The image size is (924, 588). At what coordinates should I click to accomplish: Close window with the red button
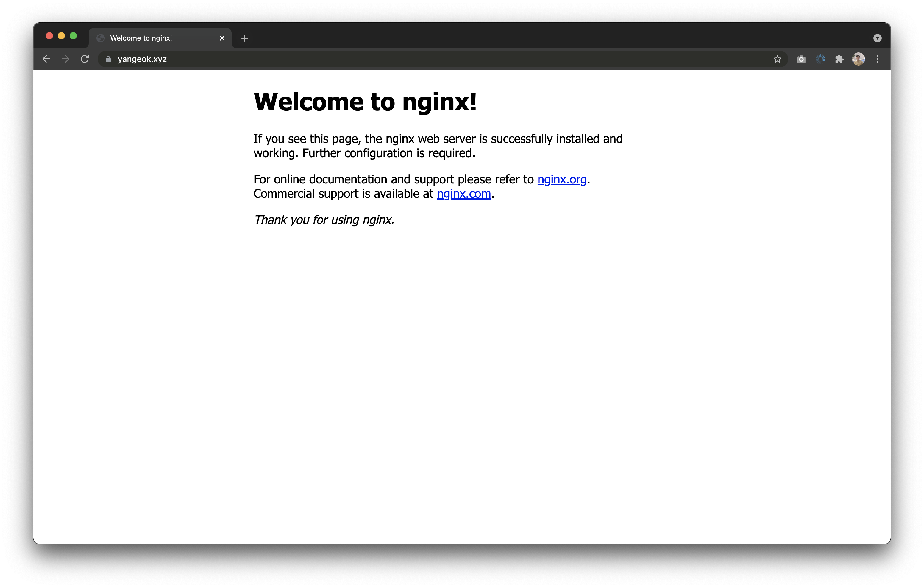(x=49, y=36)
